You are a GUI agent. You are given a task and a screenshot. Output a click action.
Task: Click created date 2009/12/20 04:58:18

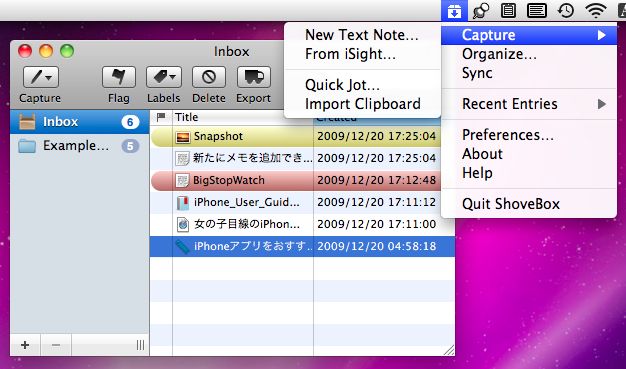tap(376, 246)
